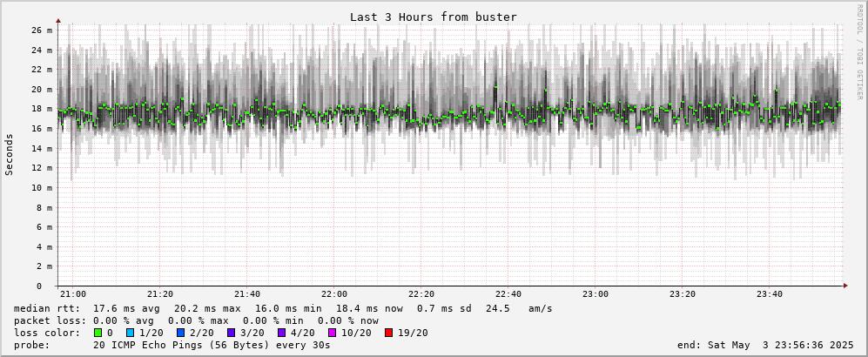The height and width of the screenshot is (357, 868).
Task: Click the graph title 'Last 3 Hours from buster'
Action: [x=434, y=17]
